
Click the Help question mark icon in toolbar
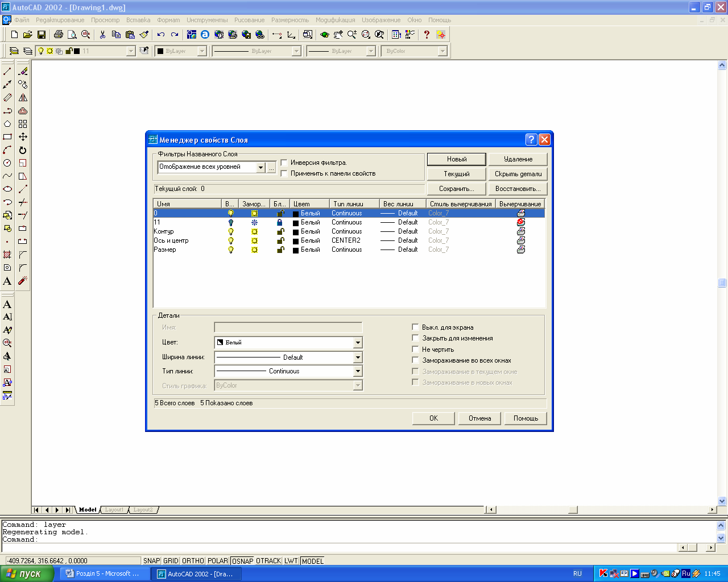[x=427, y=35]
